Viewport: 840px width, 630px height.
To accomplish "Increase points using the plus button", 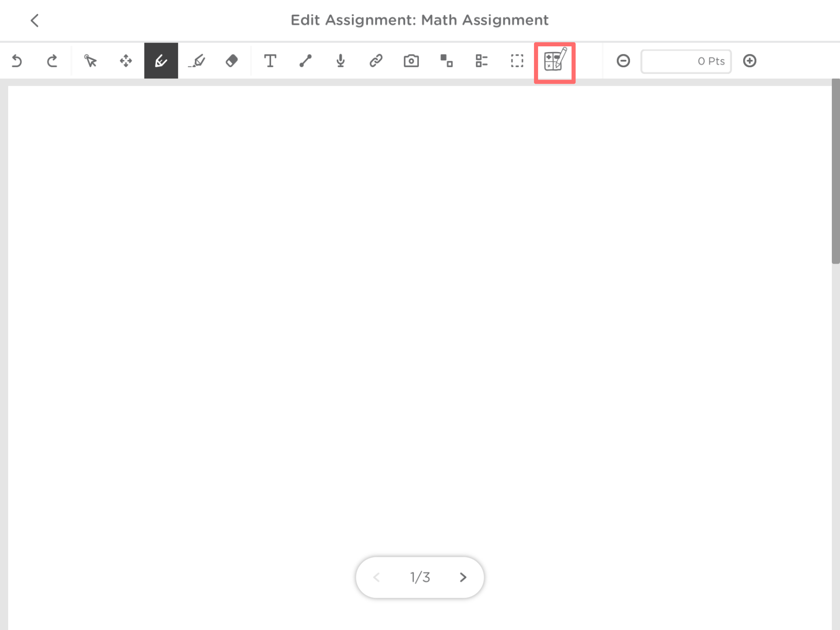I will coord(750,61).
